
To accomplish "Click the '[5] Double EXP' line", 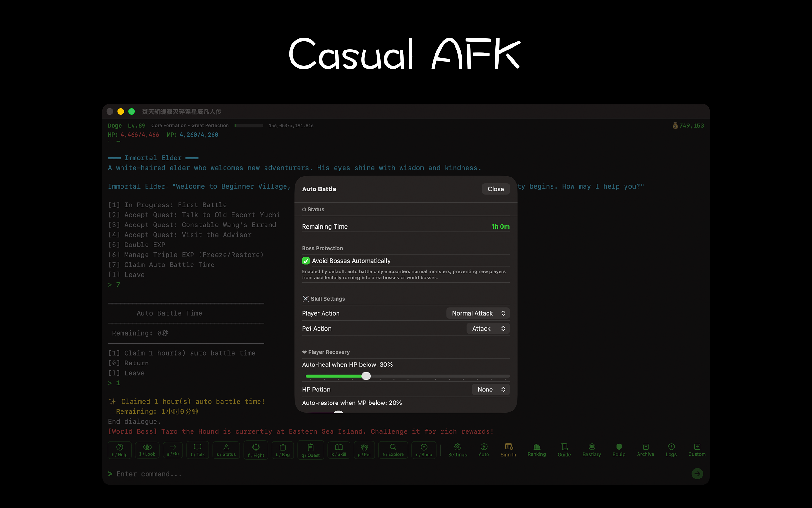I will 137,244.
